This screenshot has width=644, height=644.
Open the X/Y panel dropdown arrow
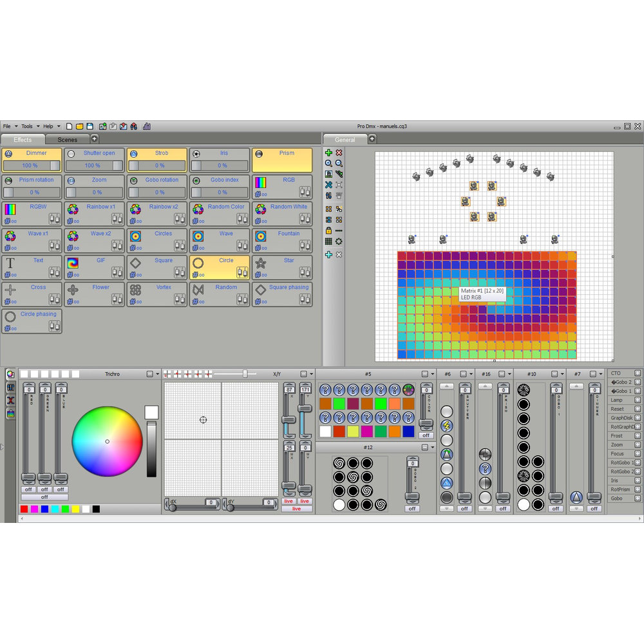pyautogui.click(x=312, y=374)
